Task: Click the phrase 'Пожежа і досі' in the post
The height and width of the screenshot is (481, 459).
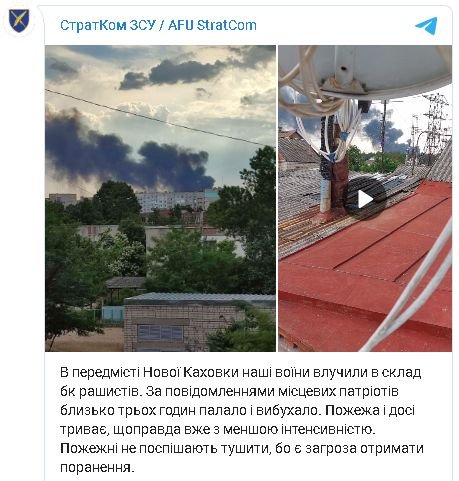Action: click(370, 410)
